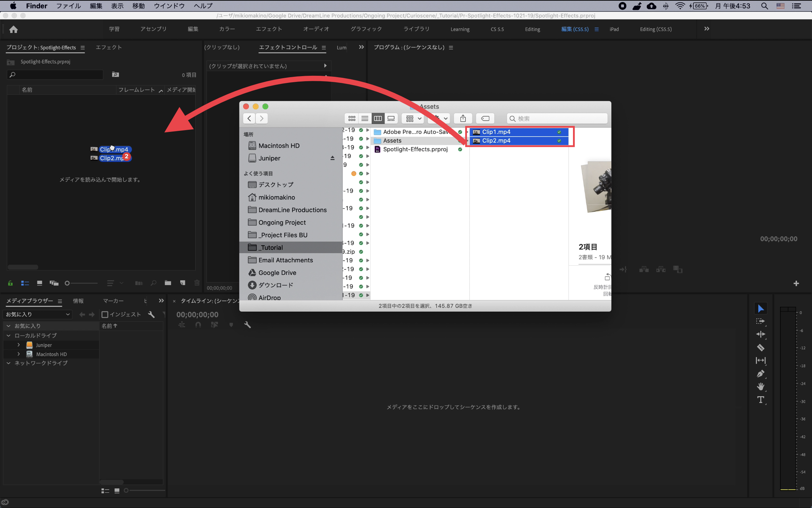Screen dimensions: 812x508
Task: Click the Finder back navigation button
Action: [249, 118]
